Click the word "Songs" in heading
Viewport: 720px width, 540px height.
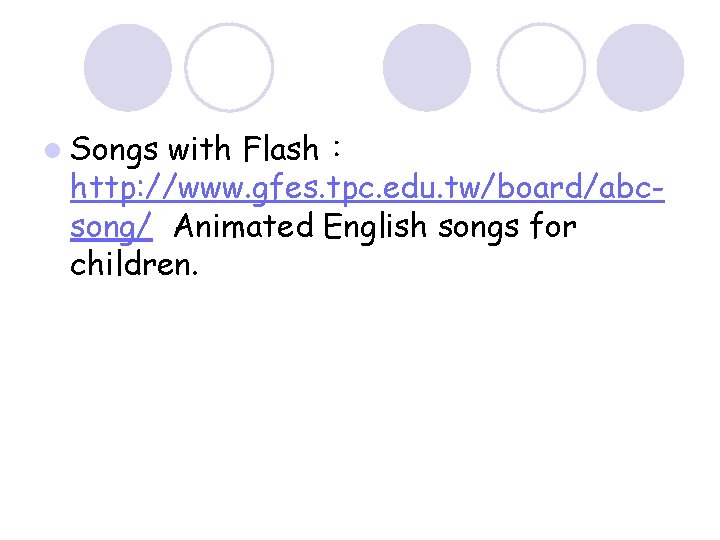[x=114, y=150]
